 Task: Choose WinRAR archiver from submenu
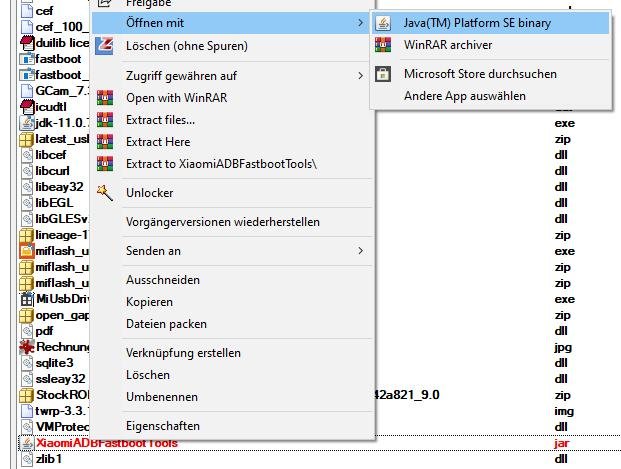[490, 45]
